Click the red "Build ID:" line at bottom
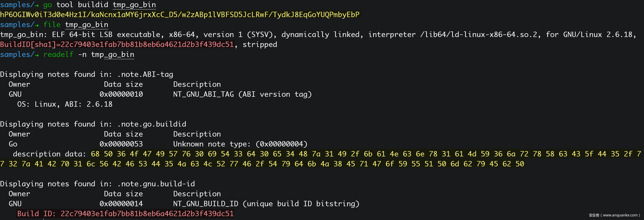 click(x=125, y=214)
